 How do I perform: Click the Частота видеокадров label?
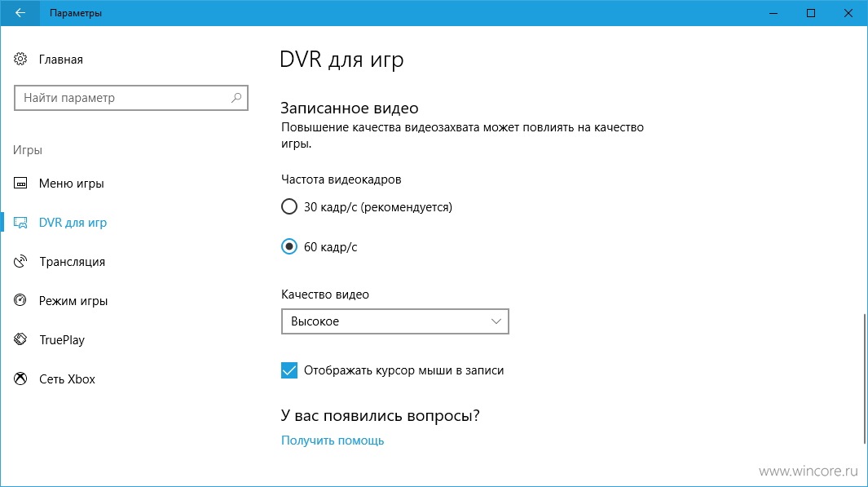coord(341,179)
